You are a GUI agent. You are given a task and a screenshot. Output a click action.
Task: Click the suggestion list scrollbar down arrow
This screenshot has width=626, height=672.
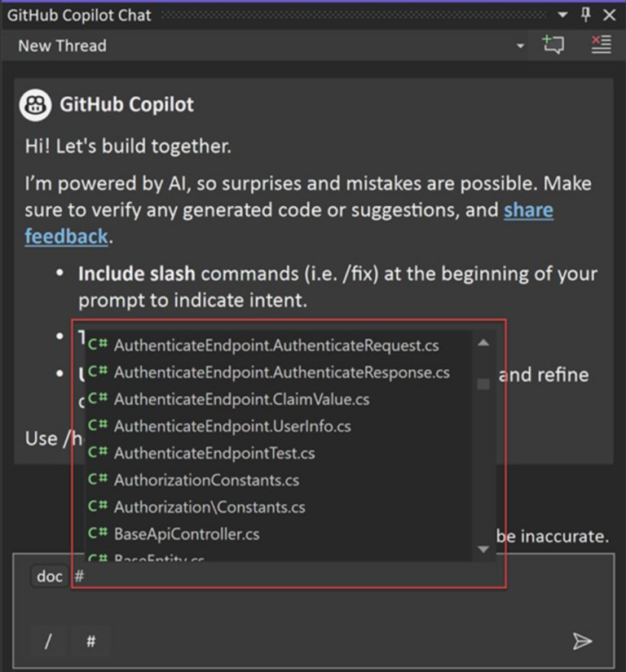483,550
